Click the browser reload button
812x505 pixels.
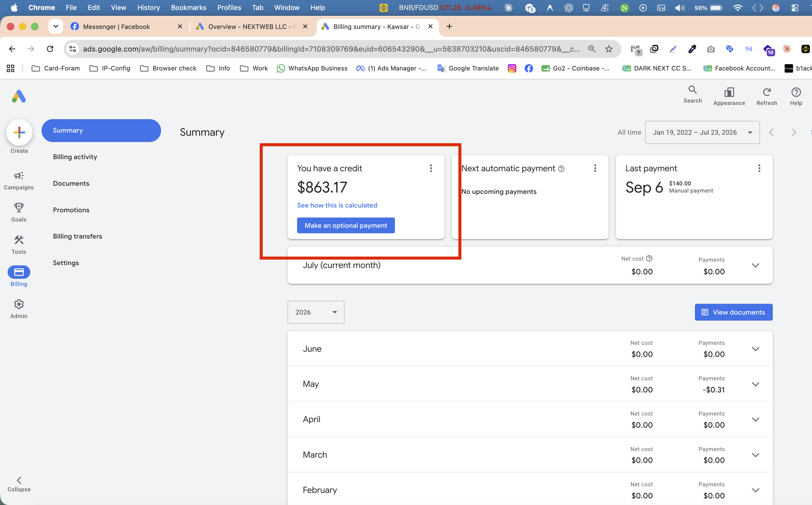(x=50, y=49)
